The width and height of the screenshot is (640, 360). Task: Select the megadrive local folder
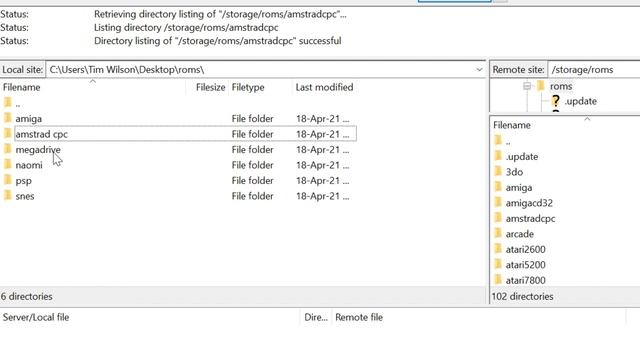tap(38, 150)
